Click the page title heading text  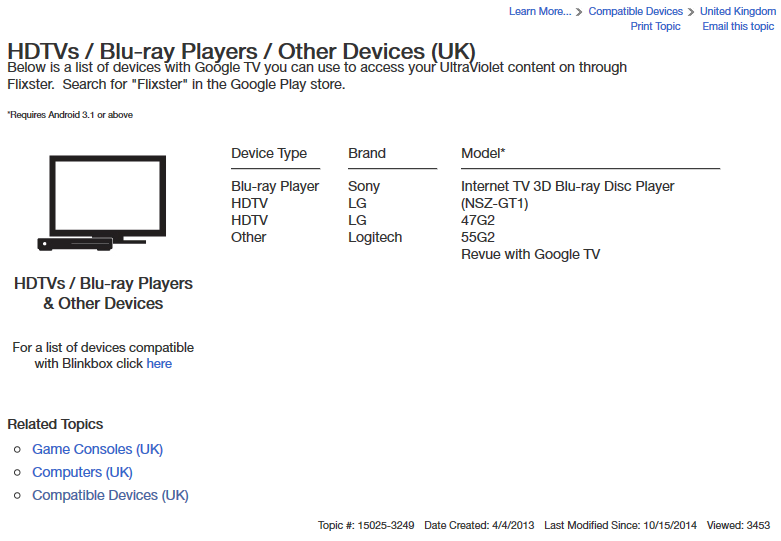[241, 51]
